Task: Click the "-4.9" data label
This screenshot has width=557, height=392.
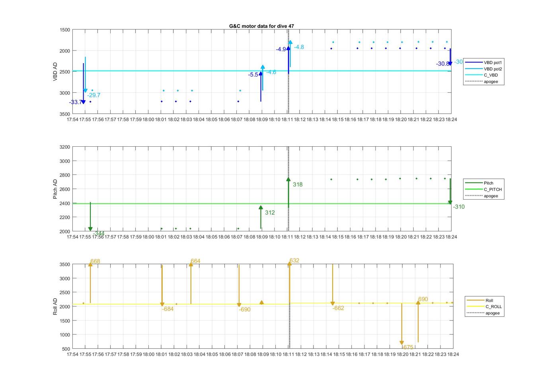Action: point(281,49)
